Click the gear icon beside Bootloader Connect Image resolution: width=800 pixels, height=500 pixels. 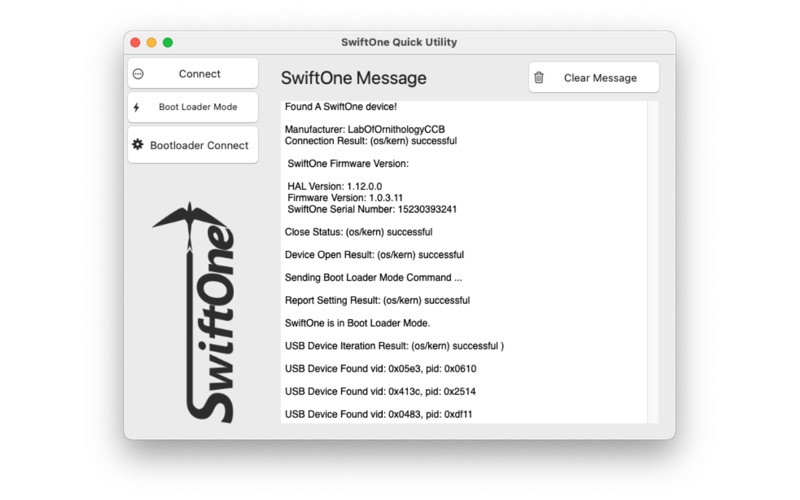tap(138, 145)
